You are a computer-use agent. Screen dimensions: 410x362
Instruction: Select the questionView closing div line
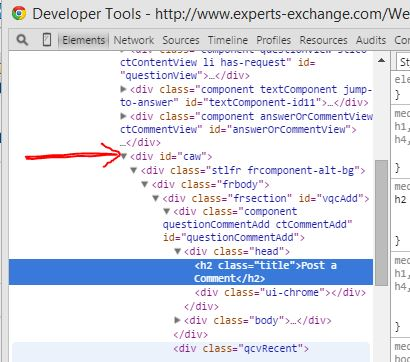(x=185, y=76)
